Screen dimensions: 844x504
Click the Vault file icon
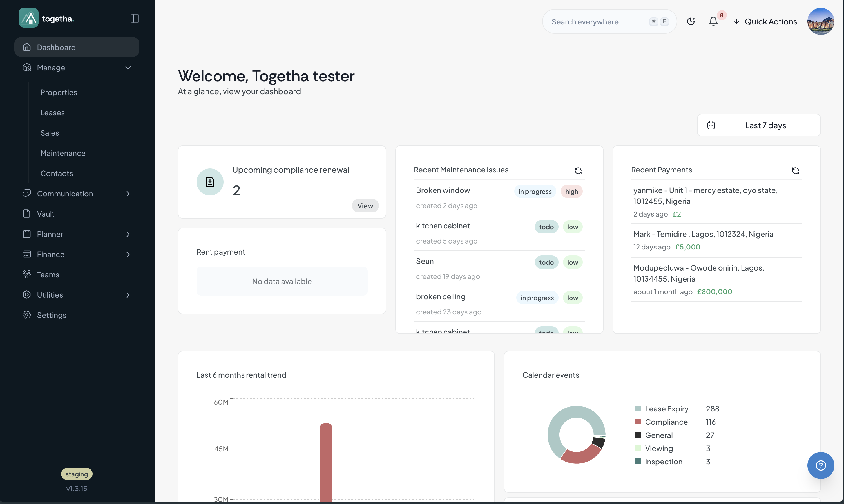point(26,214)
